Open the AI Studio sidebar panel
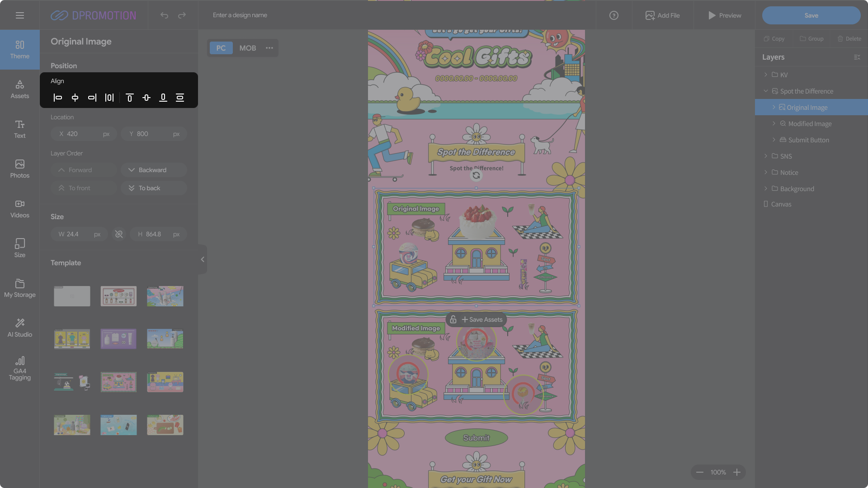868x488 pixels. click(x=20, y=328)
